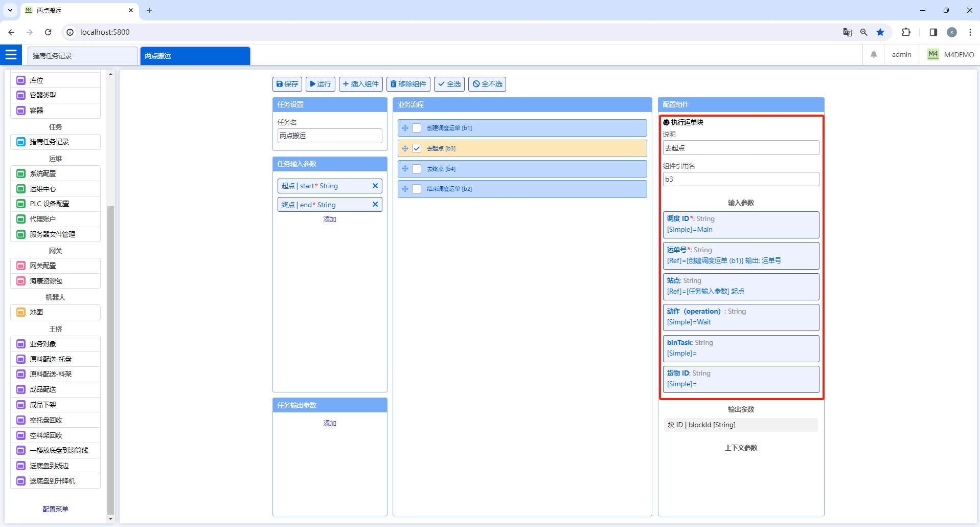Click the PLC 设备配置 sidebar icon
Screen dimensions: 980x527
(x=21, y=204)
